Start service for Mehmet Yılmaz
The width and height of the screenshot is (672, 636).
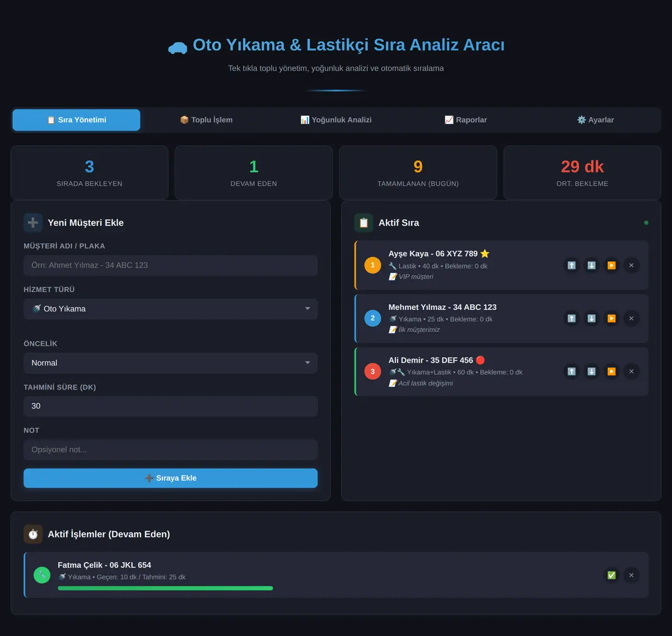(x=612, y=318)
